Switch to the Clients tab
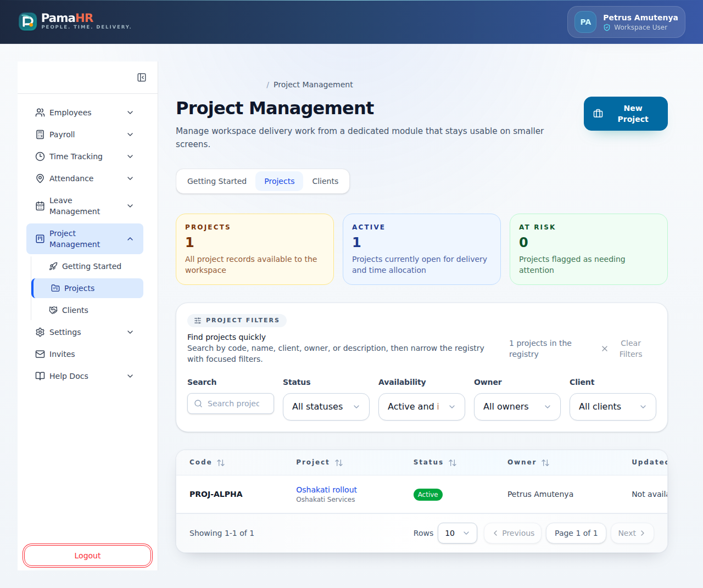This screenshot has width=703, height=588. [x=325, y=181]
